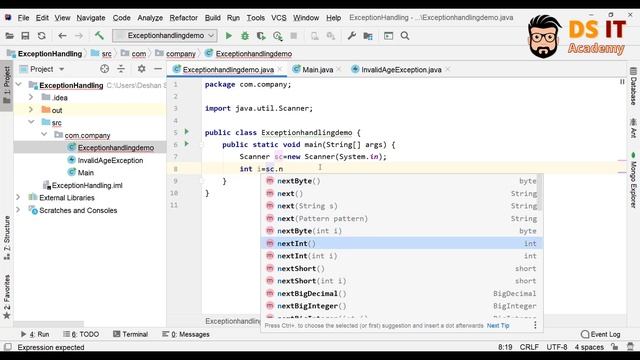Click the CRLF line separator indicator
640x360 pixels.
(529, 347)
